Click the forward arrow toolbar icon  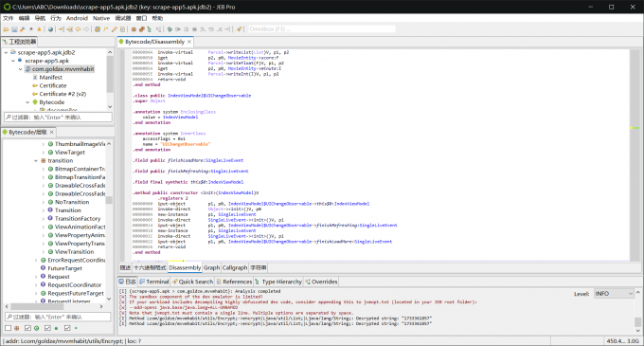[86, 29]
